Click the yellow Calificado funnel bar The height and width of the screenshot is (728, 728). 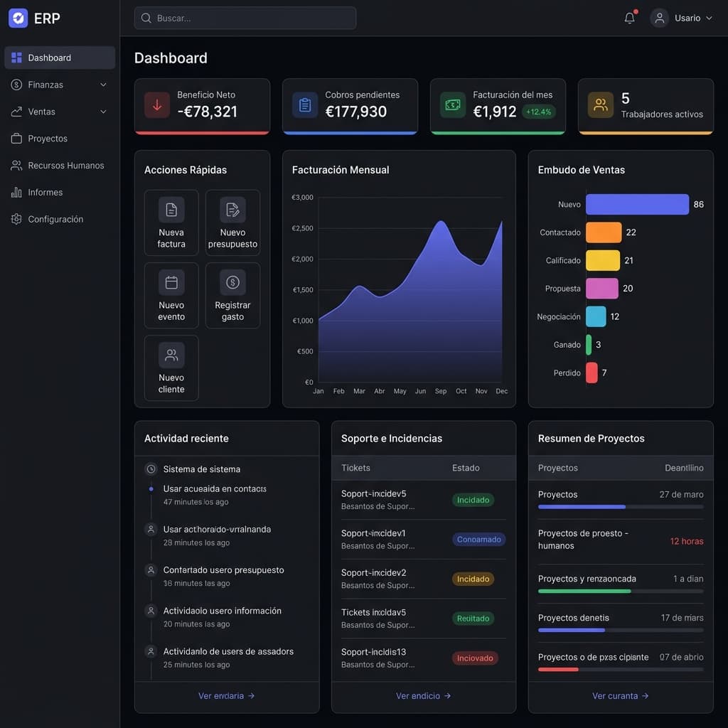coord(603,260)
